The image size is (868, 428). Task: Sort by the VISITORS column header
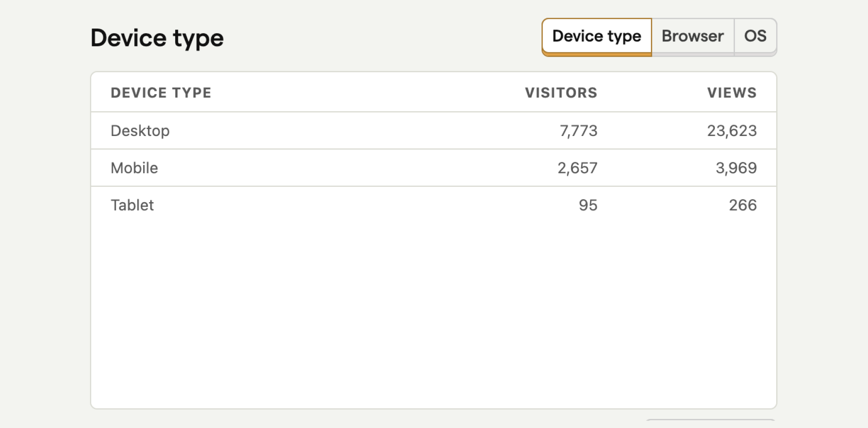click(561, 93)
